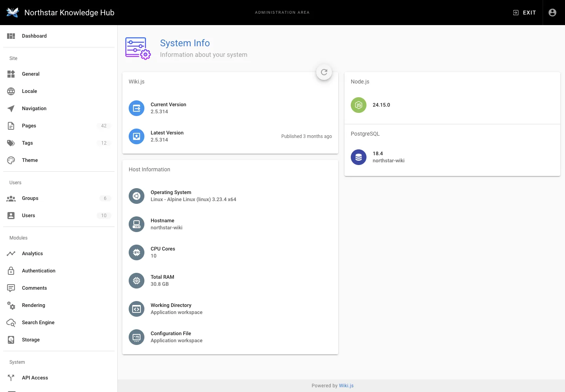Open the Dashboard menu item
Image resolution: width=565 pixels, height=392 pixels.
[59, 36]
